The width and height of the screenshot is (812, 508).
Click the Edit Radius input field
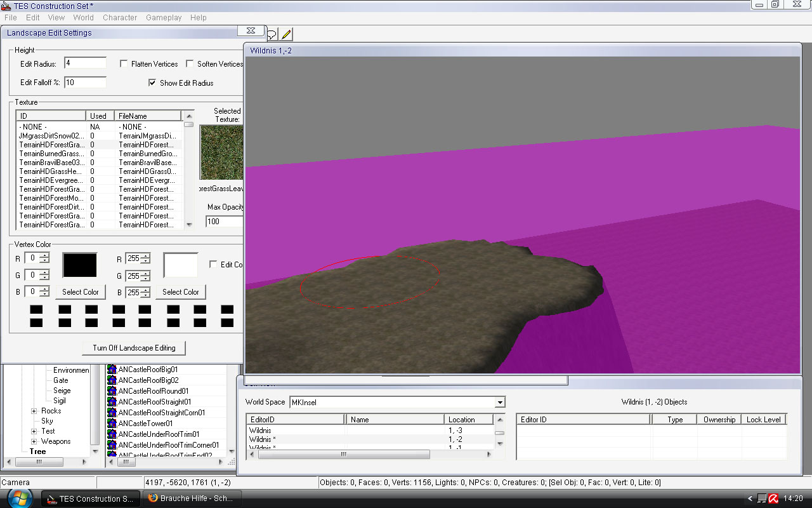pyautogui.click(x=85, y=63)
